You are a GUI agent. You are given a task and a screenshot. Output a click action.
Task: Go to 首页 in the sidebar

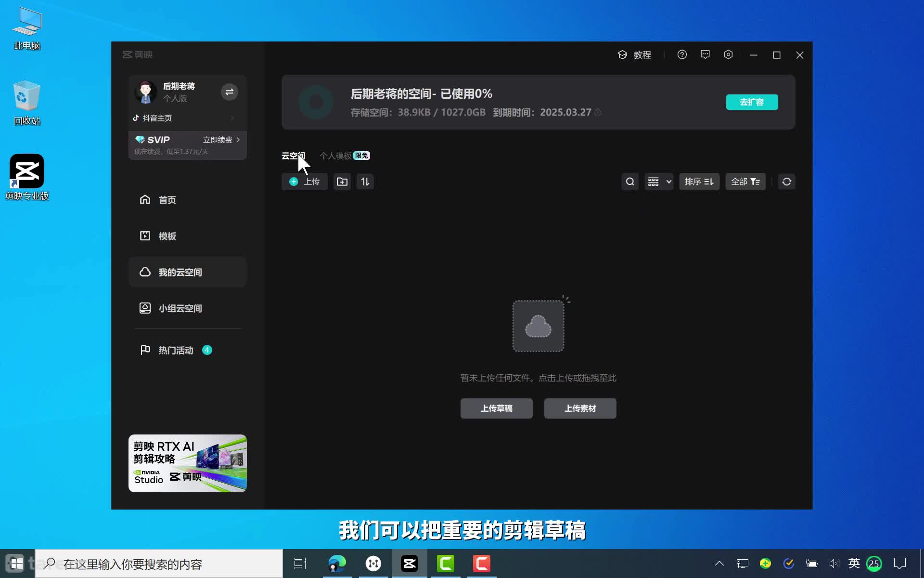(188, 200)
